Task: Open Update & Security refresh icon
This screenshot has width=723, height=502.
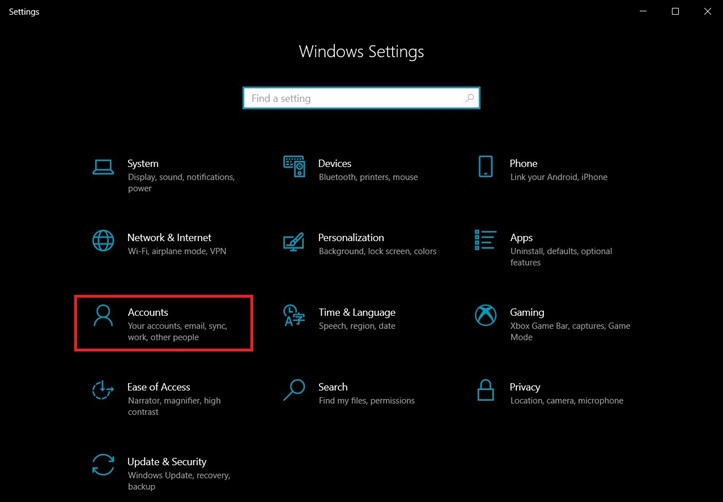Action: [103, 465]
